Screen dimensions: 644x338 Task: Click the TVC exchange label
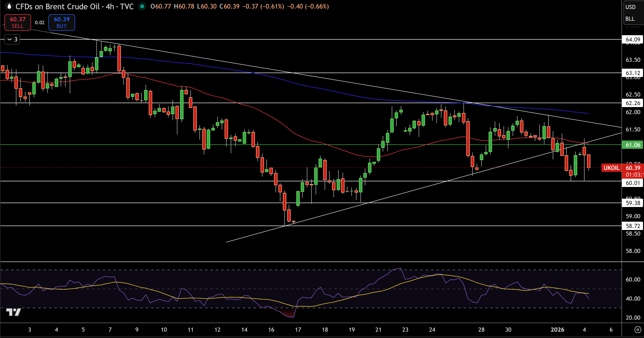(x=127, y=6)
